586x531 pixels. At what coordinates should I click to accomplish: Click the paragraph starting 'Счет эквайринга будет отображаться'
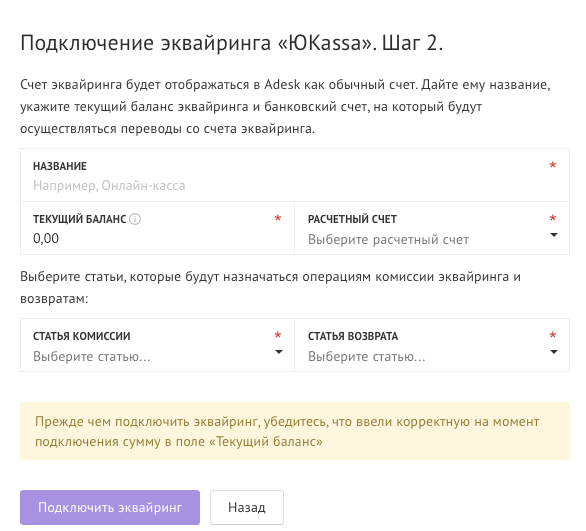tap(285, 106)
